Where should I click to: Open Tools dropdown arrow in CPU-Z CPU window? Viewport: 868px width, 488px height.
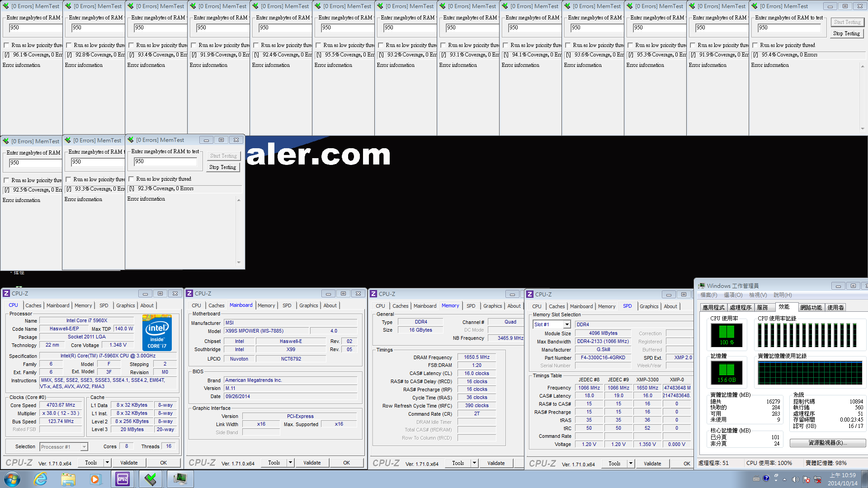(x=107, y=463)
